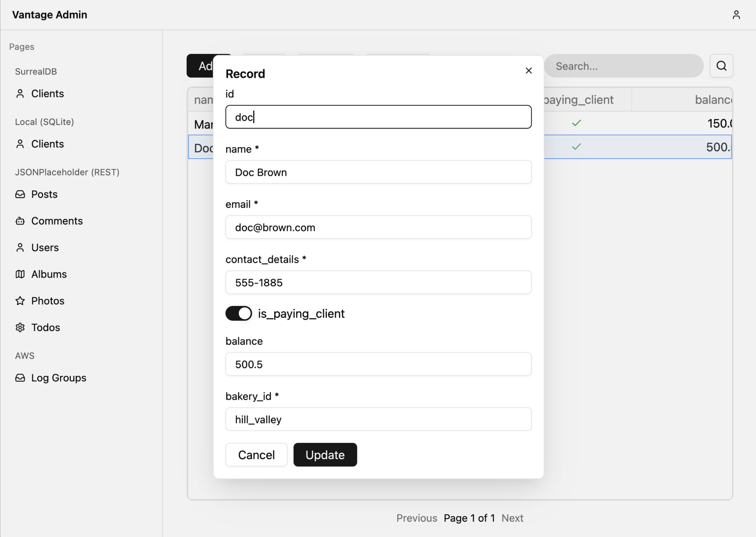Click the Next pagination link
Image resolution: width=756 pixels, height=537 pixels.
[x=512, y=518]
